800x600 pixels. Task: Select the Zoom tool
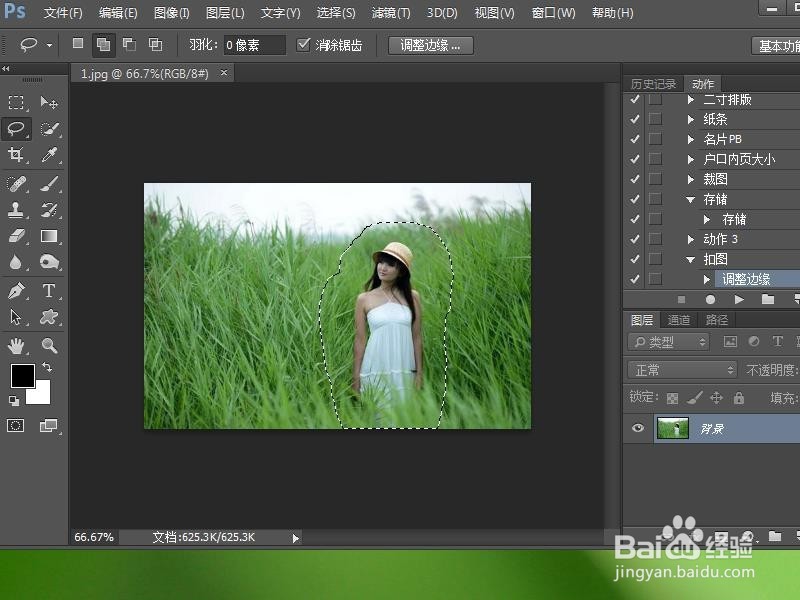point(49,346)
